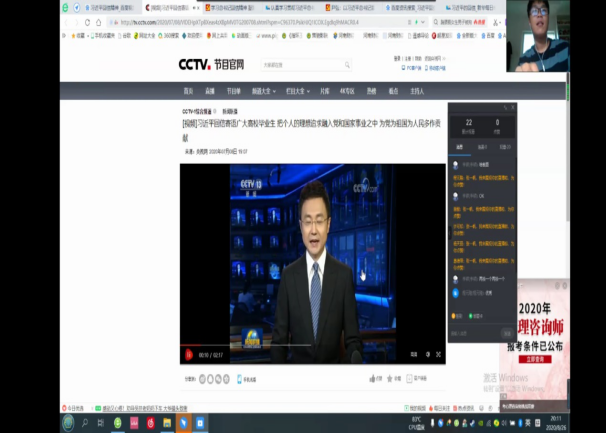
Task: Open the File Explorer taskbar icon
Action: click(x=167, y=423)
